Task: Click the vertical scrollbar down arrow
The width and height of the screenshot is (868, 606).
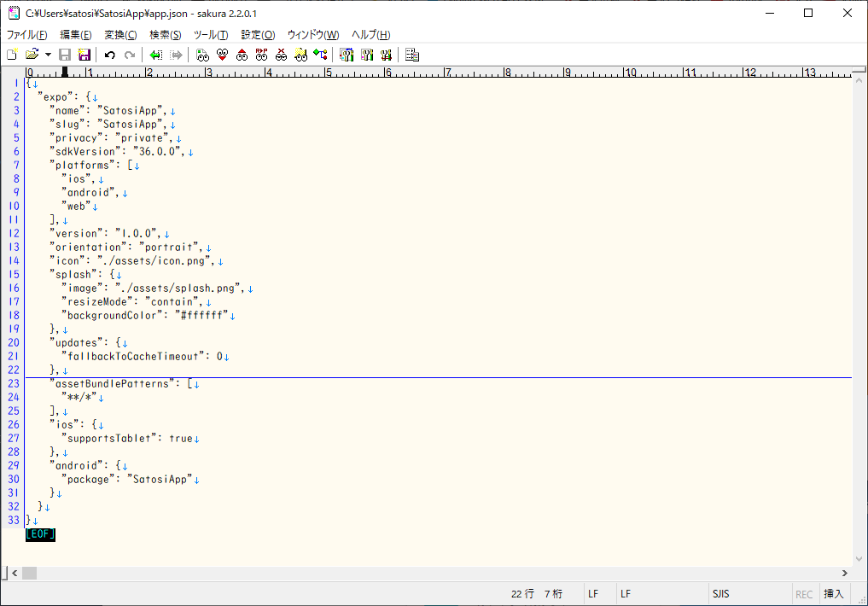Action: tap(859, 559)
